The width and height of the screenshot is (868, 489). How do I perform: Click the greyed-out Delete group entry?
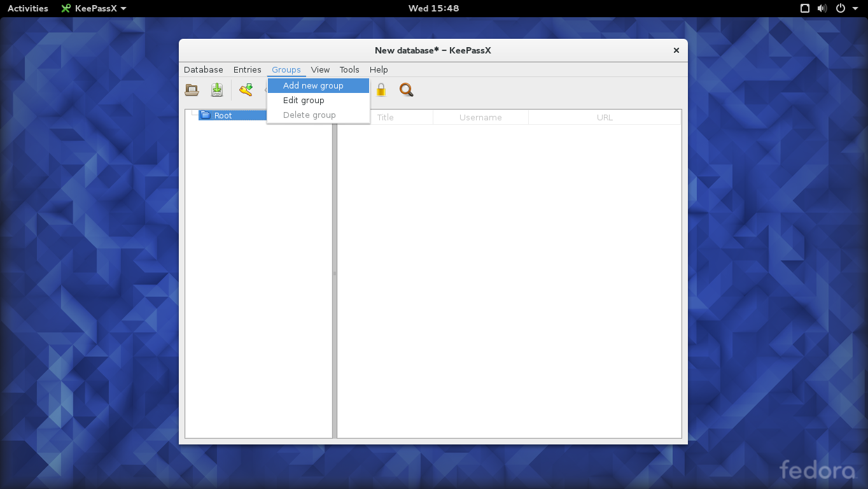coord(318,115)
